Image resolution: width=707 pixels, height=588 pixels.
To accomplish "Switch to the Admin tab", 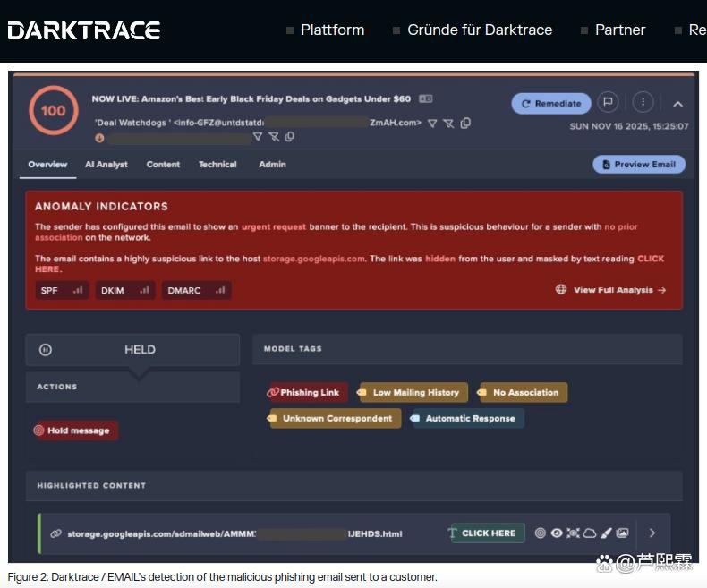I will [x=272, y=165].
